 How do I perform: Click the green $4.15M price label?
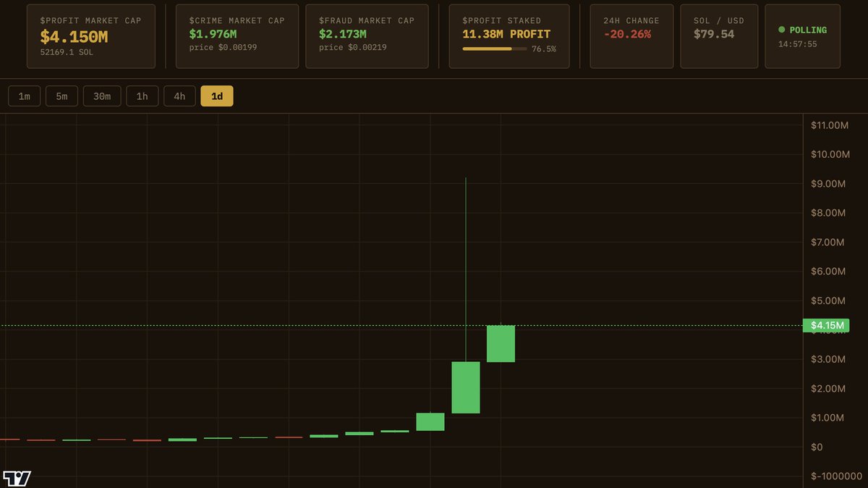pos(826,325)
